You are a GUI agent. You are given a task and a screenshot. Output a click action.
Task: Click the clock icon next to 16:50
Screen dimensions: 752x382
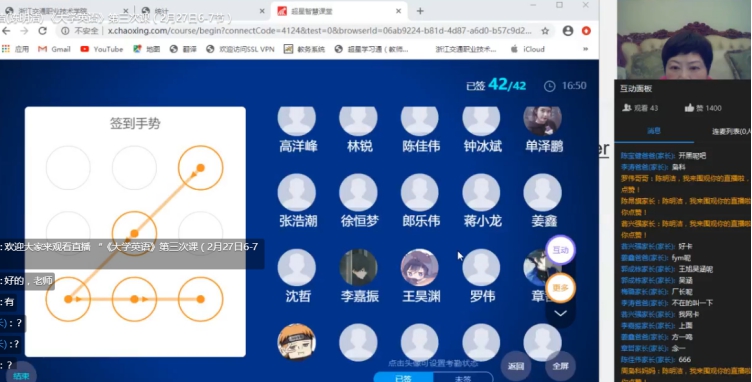coord(550,86)
